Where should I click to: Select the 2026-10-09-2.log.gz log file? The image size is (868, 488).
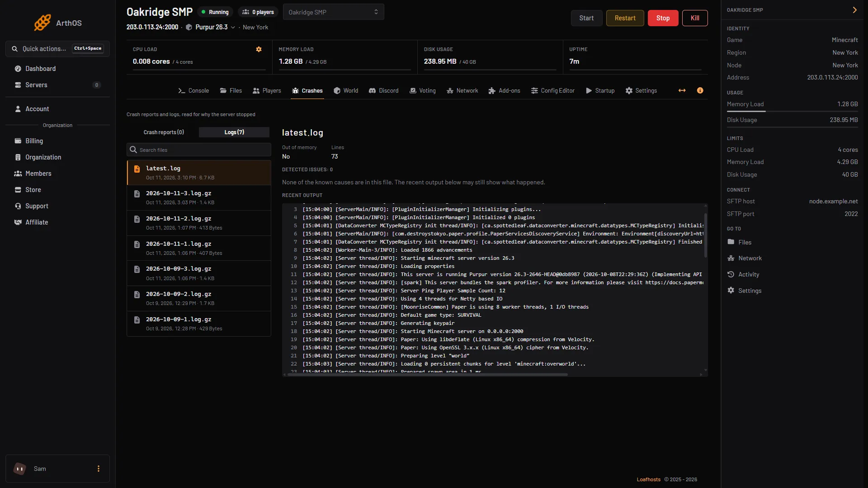(199, 298)
